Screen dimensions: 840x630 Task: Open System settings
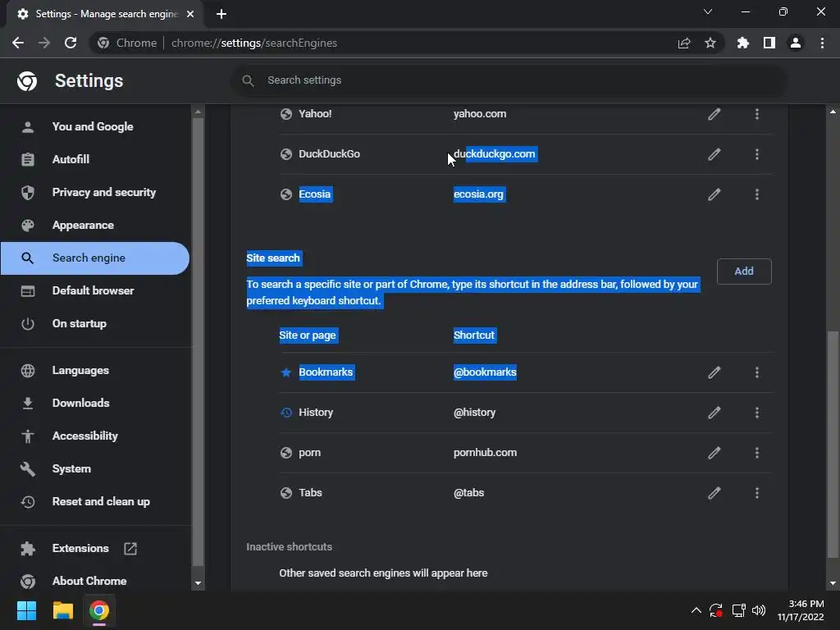pos(94,468)
